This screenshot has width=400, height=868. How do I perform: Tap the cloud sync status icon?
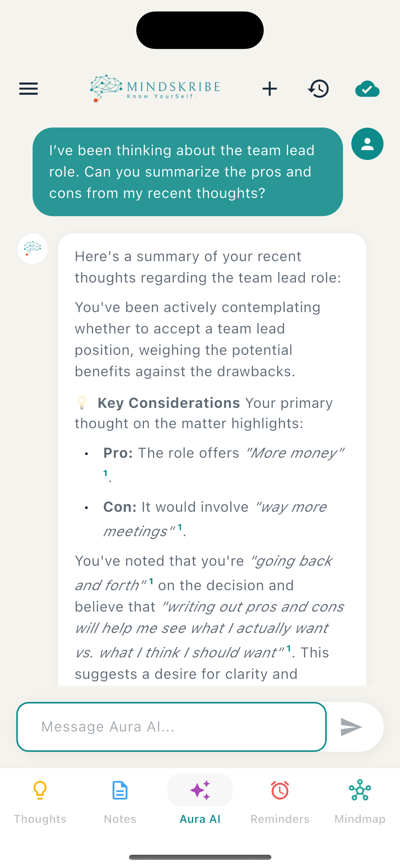point(367,89)
